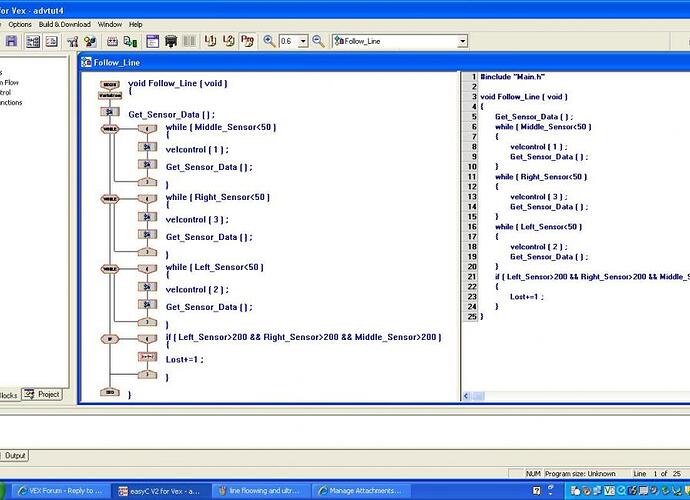Image resolution: width=690 pixels, height=500 pixels.
Task: Select the first WHILE block in flowchart
Action: point(110,129)
